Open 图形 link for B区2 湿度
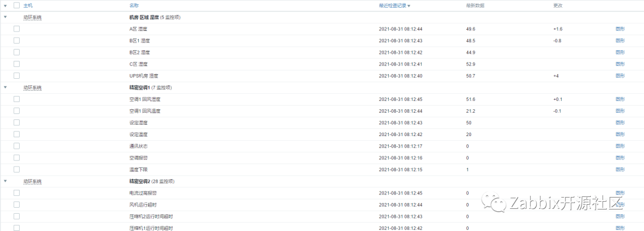644x231 pixels. [x=620, y=53]
